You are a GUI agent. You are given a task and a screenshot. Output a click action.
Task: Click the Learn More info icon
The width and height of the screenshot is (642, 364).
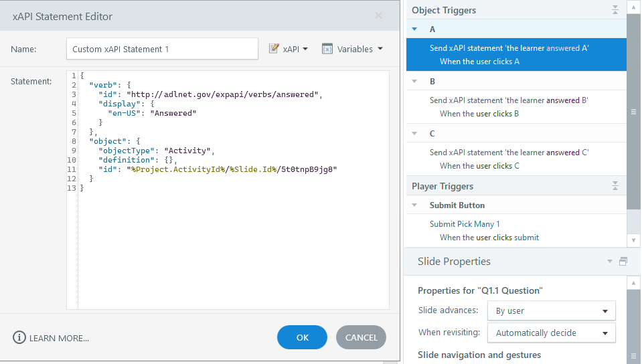point(19,338)
